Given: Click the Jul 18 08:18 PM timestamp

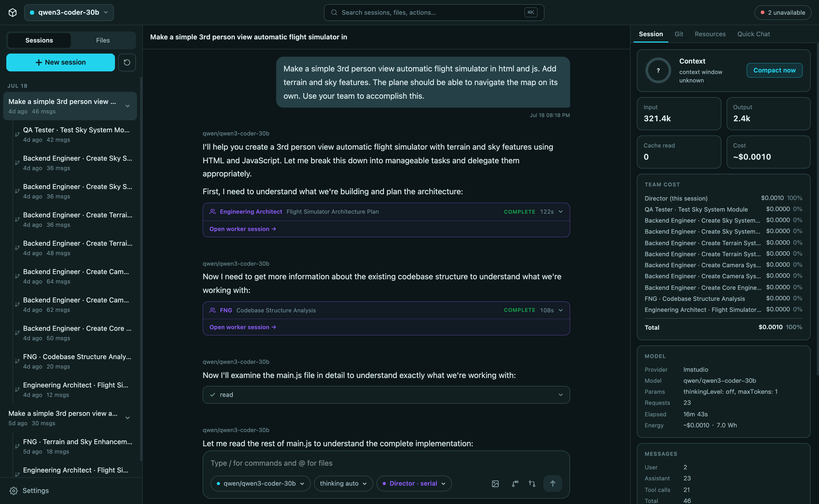Looking at the screenshot, I should pyautogui.click(x=550, y=115).
